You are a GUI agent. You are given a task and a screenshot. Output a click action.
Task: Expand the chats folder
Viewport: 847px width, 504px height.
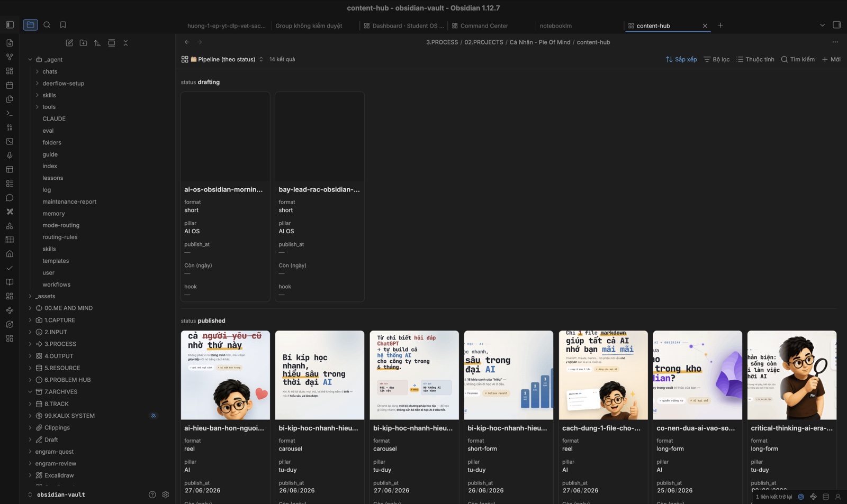point(37,71)
